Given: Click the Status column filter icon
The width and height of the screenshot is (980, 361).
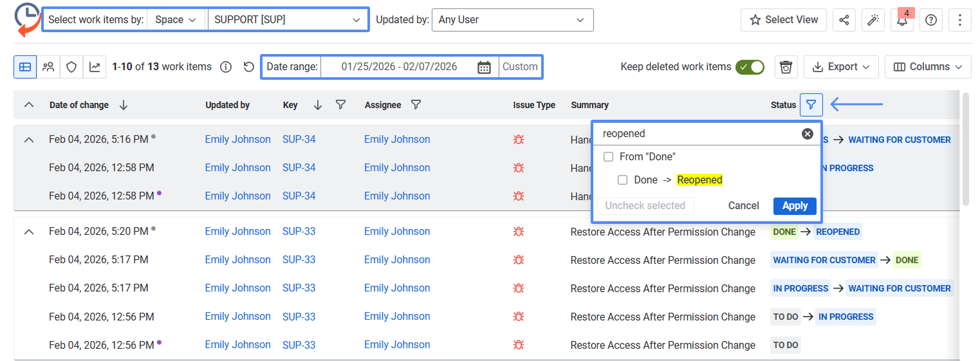Looking at the screenshot, I should [x=811, y=104].
